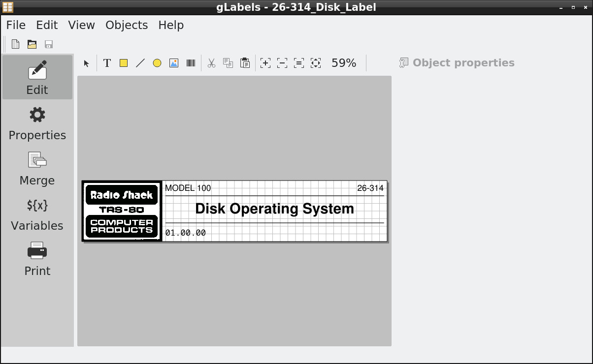Paste from clipboard icon

pos(245,63)
